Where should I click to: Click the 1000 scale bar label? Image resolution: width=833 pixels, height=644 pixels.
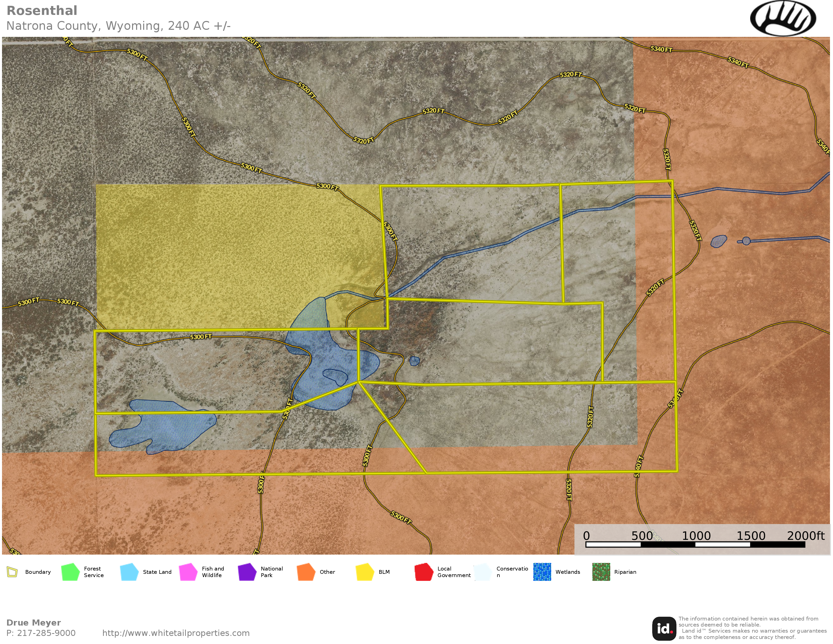[x=696, y=536]
